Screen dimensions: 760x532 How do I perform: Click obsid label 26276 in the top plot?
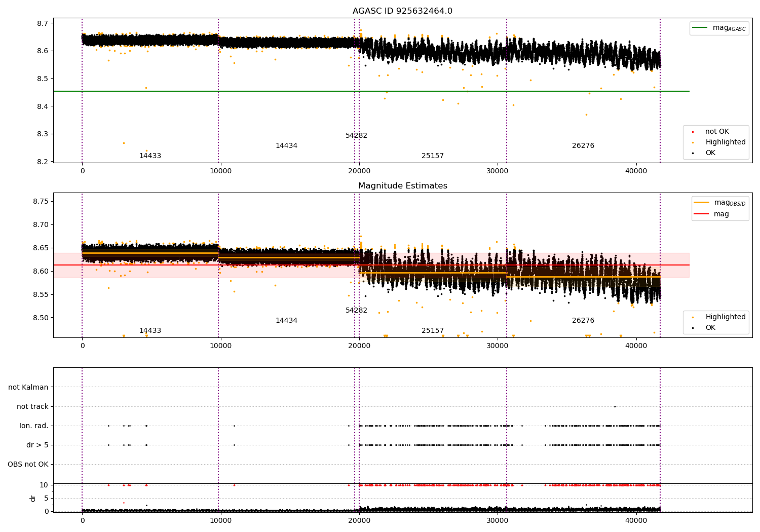pos(583,146)
